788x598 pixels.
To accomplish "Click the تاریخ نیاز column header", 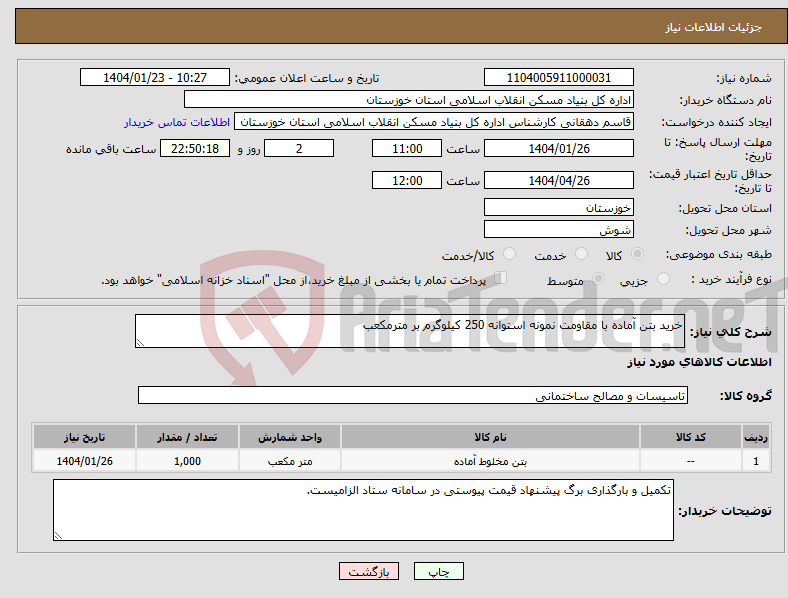I will (x=84, y=437).
